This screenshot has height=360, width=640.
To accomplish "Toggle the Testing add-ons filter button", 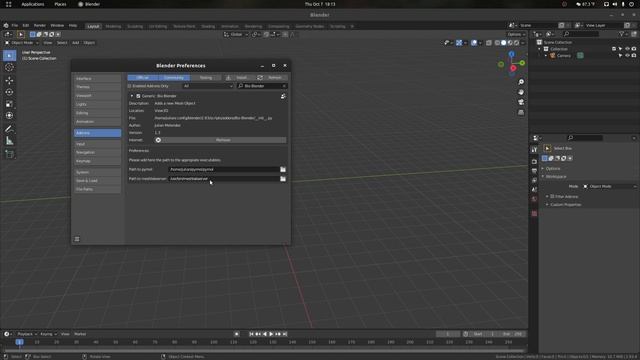I will point(205,78).
